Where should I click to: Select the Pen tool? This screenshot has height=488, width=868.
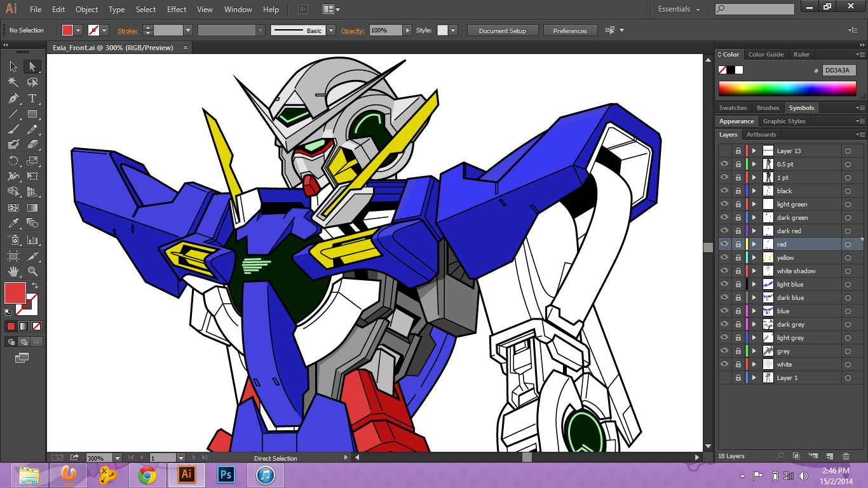pyautogui.click(x=13, y=98)
